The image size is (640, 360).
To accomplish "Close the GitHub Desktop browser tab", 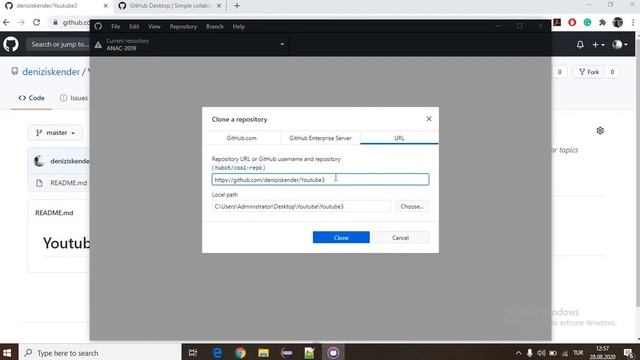I will 219,6.
